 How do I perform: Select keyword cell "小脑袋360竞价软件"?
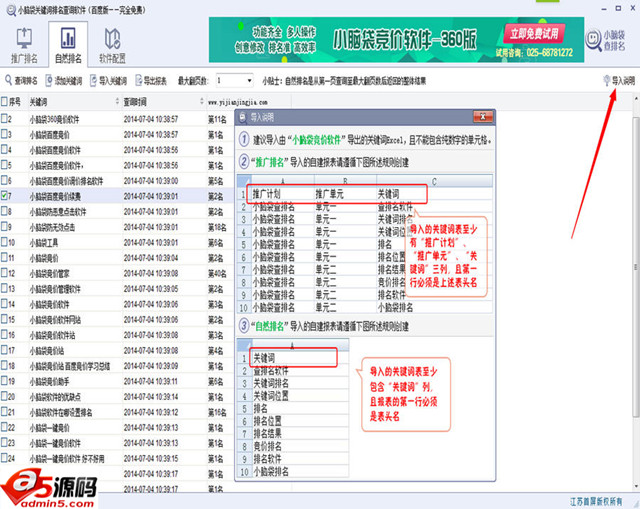click(x=54, y=119)
